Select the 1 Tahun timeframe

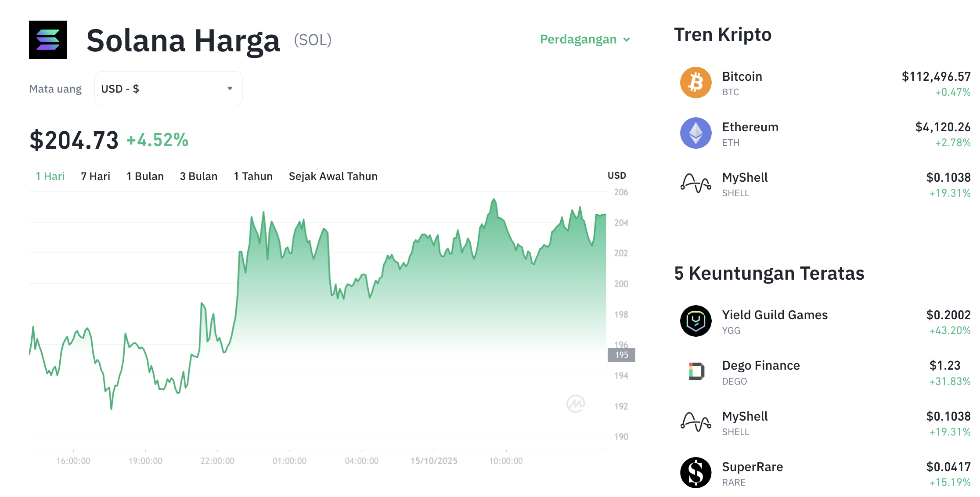tap(253, 176)
